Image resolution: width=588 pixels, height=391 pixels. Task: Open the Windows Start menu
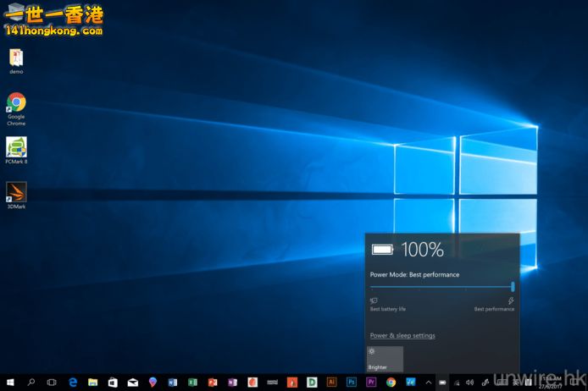click(10, 383)
